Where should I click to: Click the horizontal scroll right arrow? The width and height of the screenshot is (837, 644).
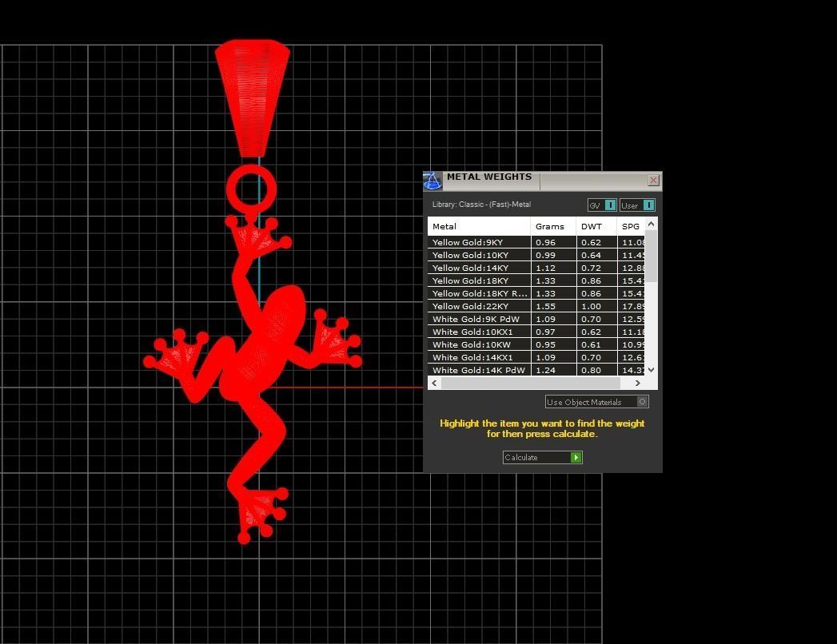[637, 383]
